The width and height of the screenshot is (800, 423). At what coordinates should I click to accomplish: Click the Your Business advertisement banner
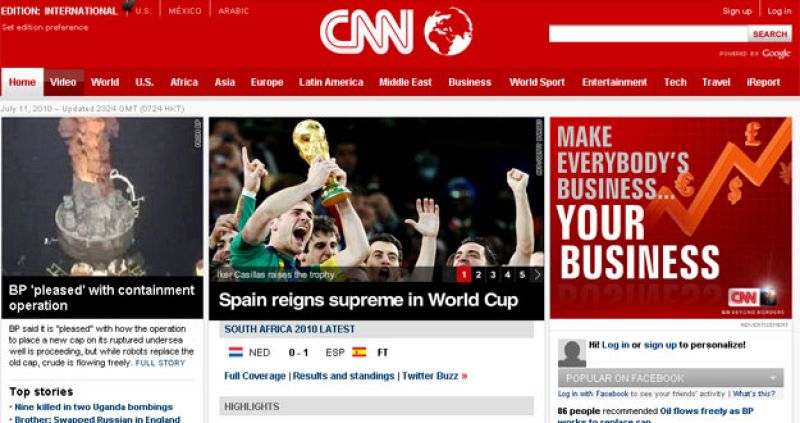point(670,218)
